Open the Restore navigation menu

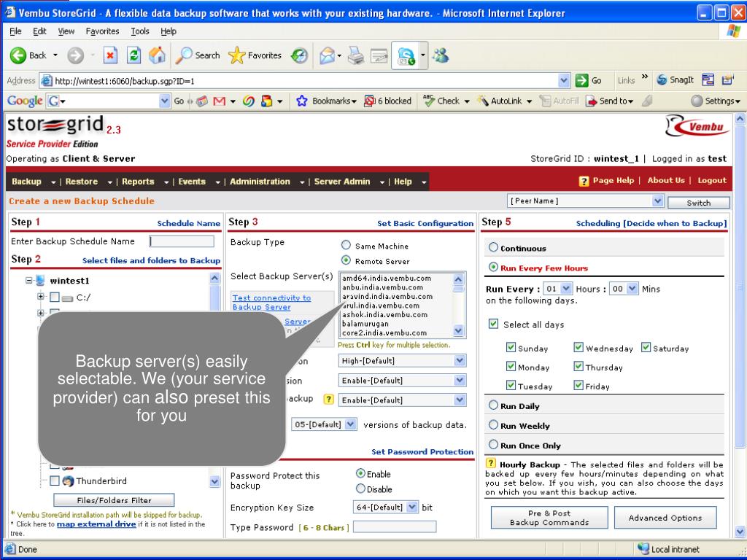[x=88, y=182]
